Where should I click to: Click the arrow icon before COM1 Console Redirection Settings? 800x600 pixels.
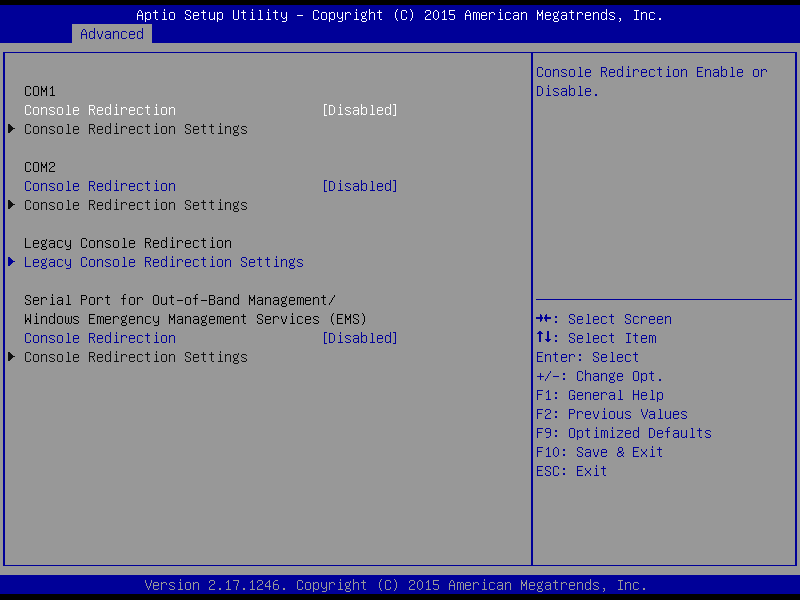point(11,129)
